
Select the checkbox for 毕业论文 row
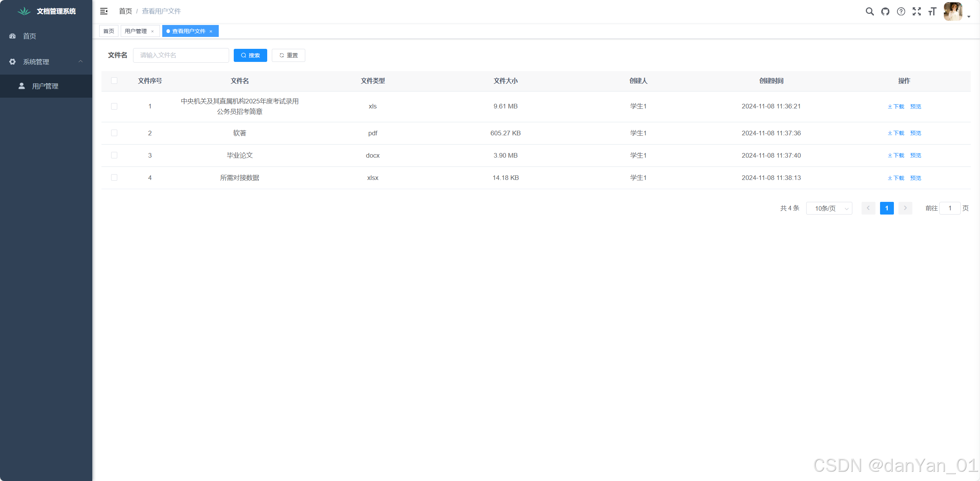(114, 155)
